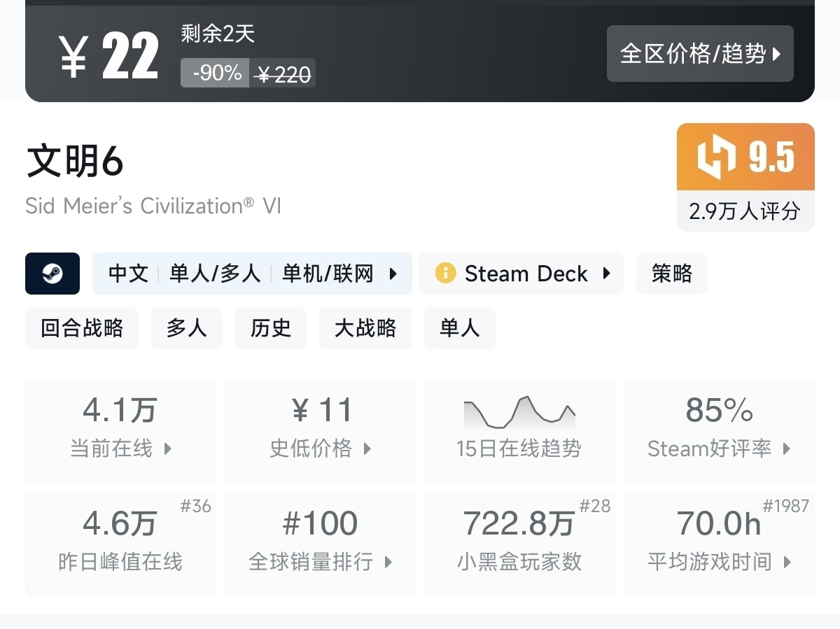Open 全区价格/趋势 regional price button
This screenshot has height=629, width=840.
[x=700, y=54]
